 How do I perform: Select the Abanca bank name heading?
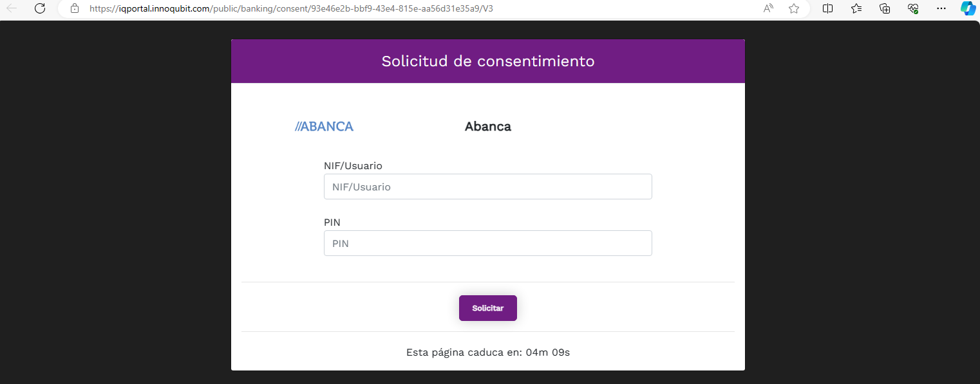487,126
